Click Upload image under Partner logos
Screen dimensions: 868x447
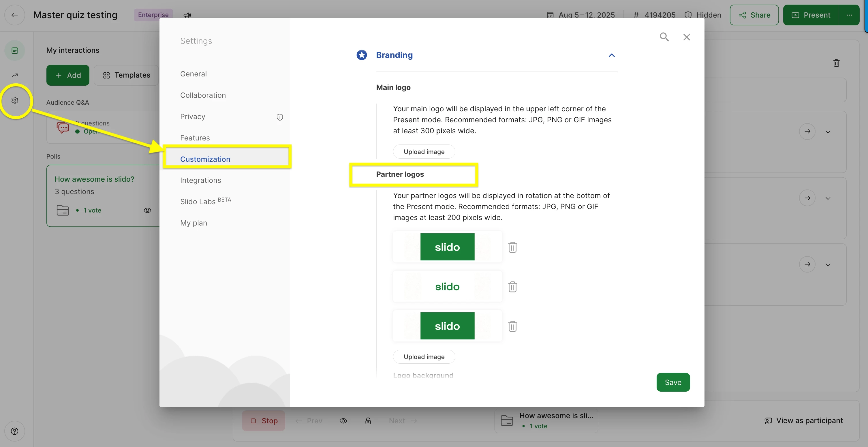[424, 357]
